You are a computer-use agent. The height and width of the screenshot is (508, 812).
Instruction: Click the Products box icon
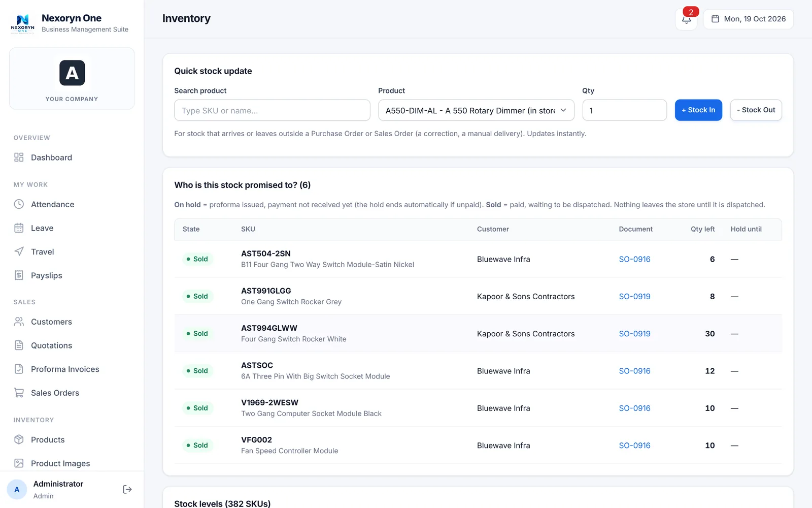click(19, 439)
